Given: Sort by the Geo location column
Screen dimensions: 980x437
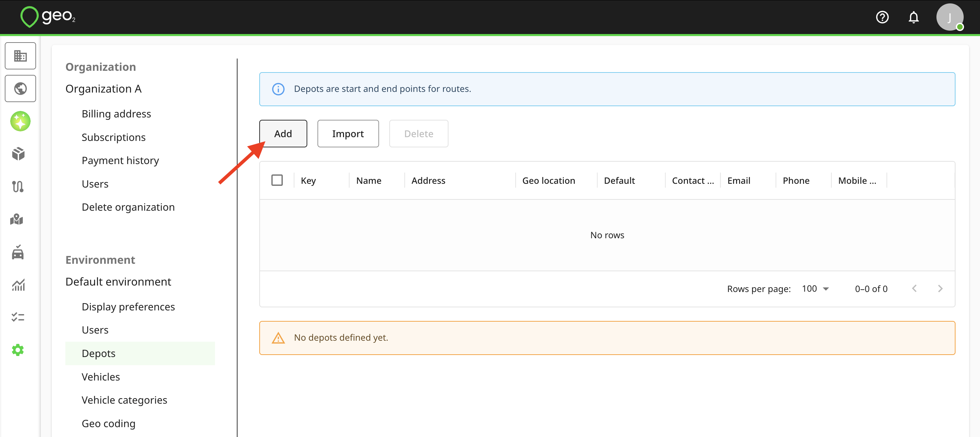Looking at the screenshot, I should [x=549, y=180].
